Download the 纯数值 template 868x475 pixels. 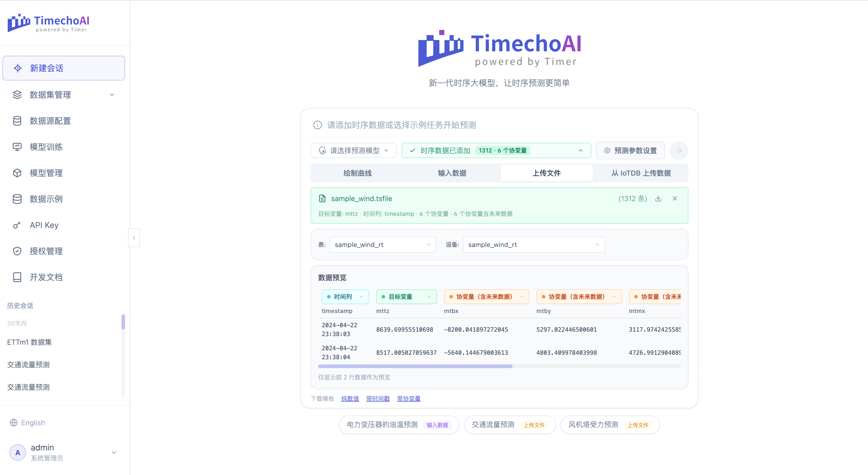(350, 399)
